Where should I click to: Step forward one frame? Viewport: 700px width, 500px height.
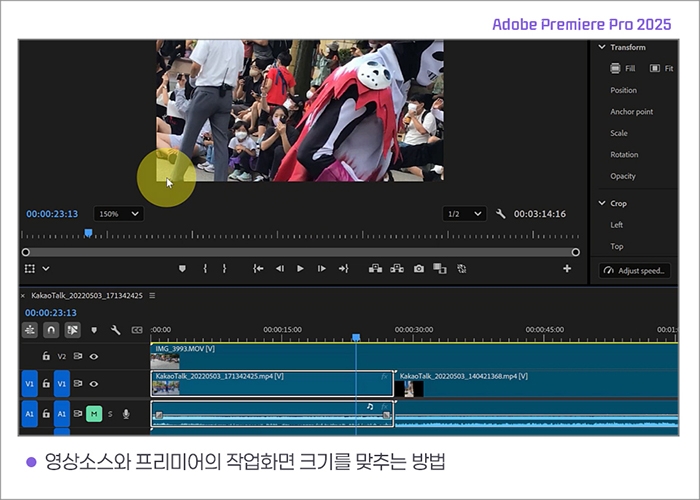[x=321, y=268]
